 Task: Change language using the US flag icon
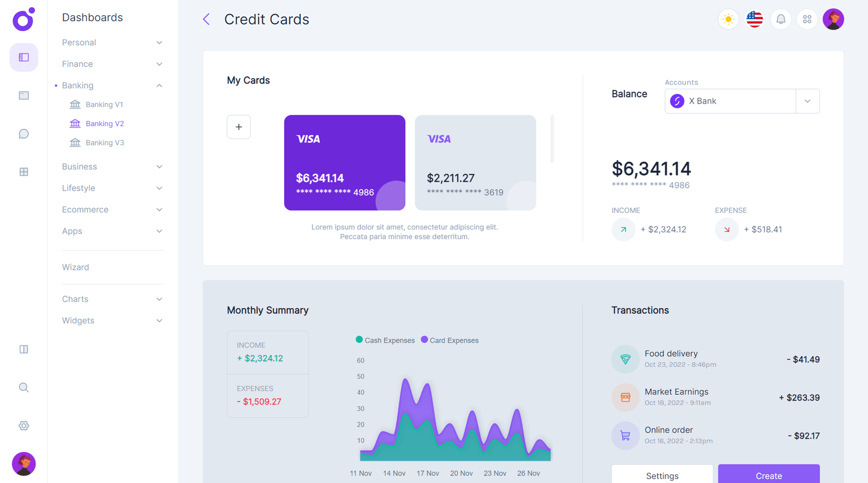pos(754,19)
